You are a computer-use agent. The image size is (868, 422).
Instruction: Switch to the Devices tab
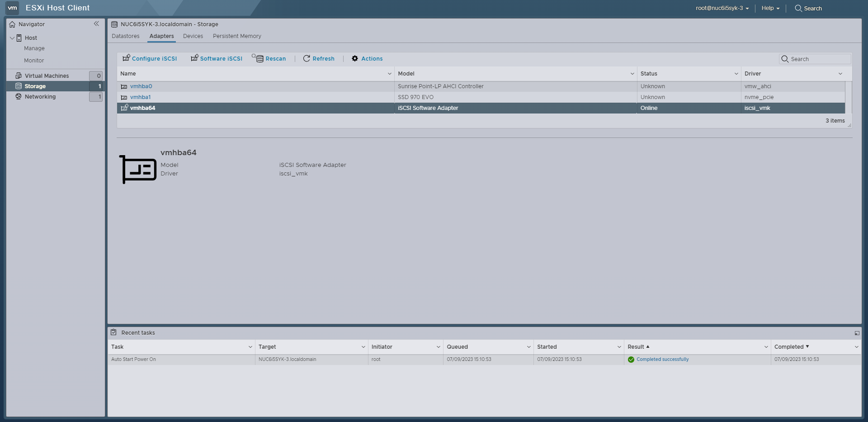point(193,36)
